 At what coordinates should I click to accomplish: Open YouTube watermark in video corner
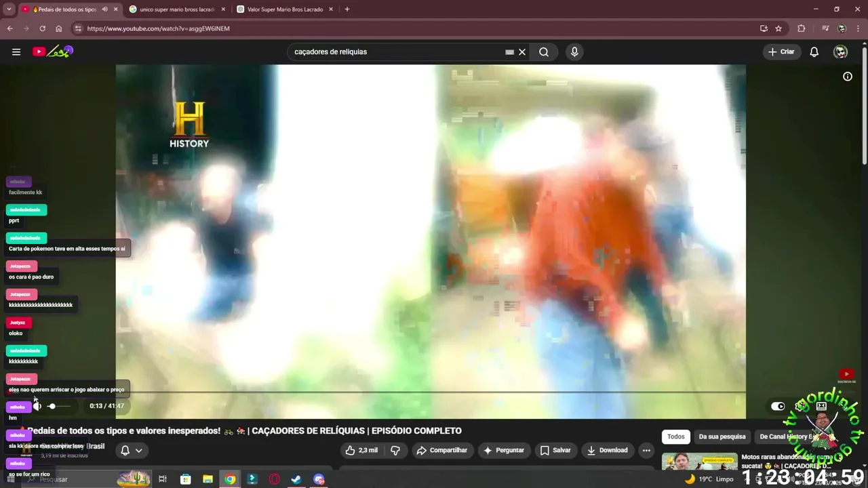click(x=846, y=375)
